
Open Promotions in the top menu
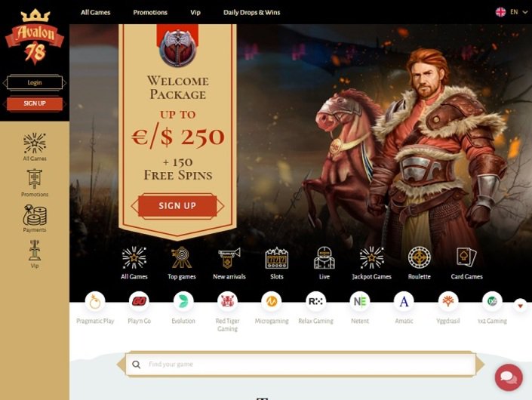[x=150, y=13]
